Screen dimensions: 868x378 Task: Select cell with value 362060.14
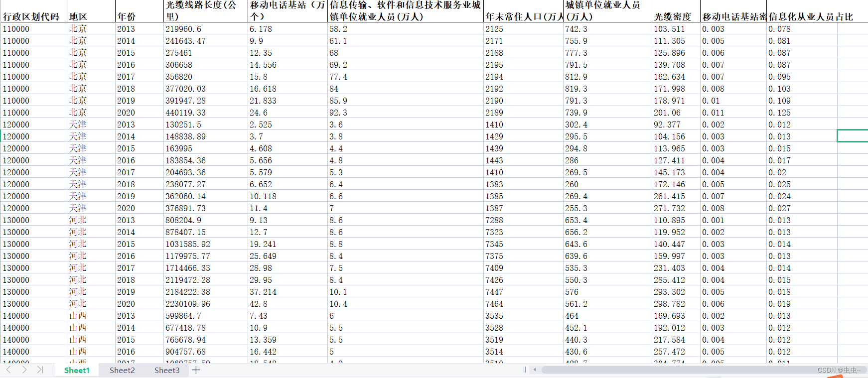(206, 196)
